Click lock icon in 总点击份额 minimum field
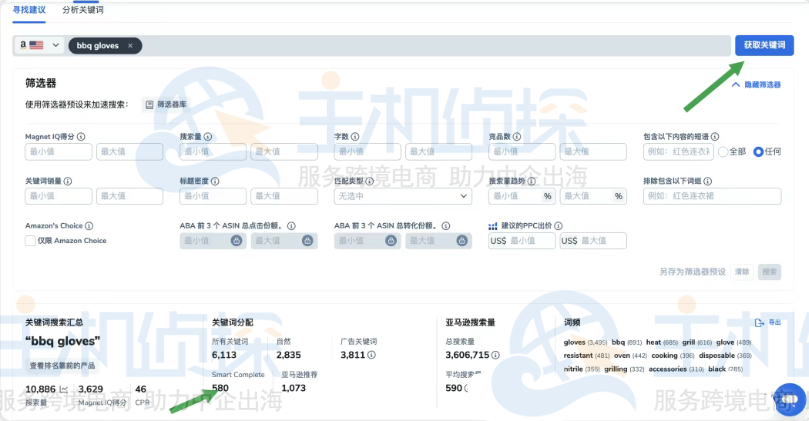This screenshot has width=809, height=421. (x=236, y=241)
